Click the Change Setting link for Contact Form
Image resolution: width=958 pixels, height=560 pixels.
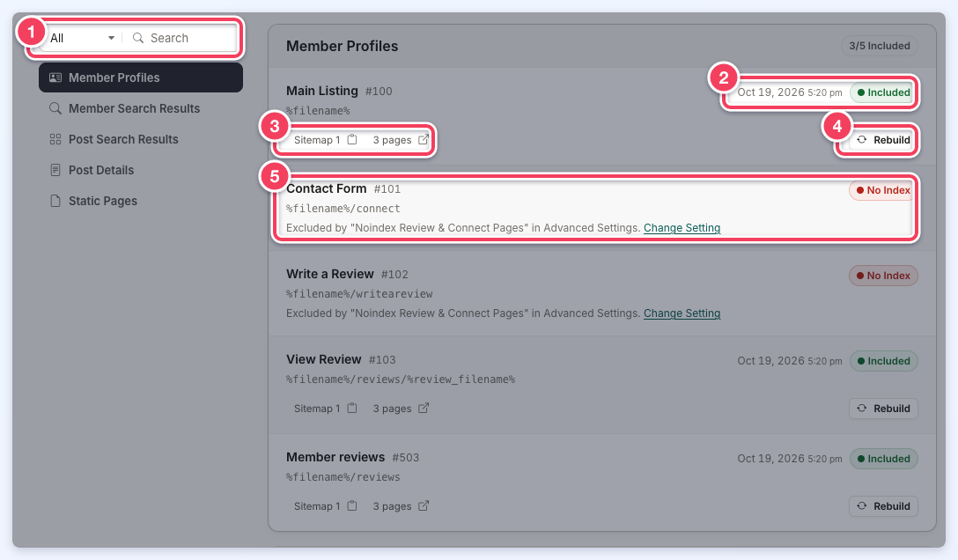[682, 228]
